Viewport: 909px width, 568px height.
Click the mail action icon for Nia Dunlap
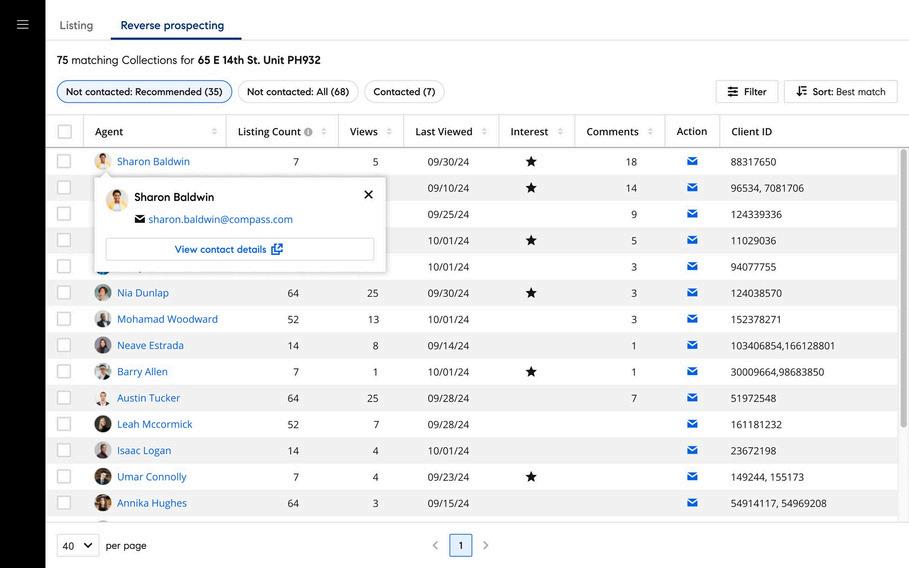[x=692, y=293]
